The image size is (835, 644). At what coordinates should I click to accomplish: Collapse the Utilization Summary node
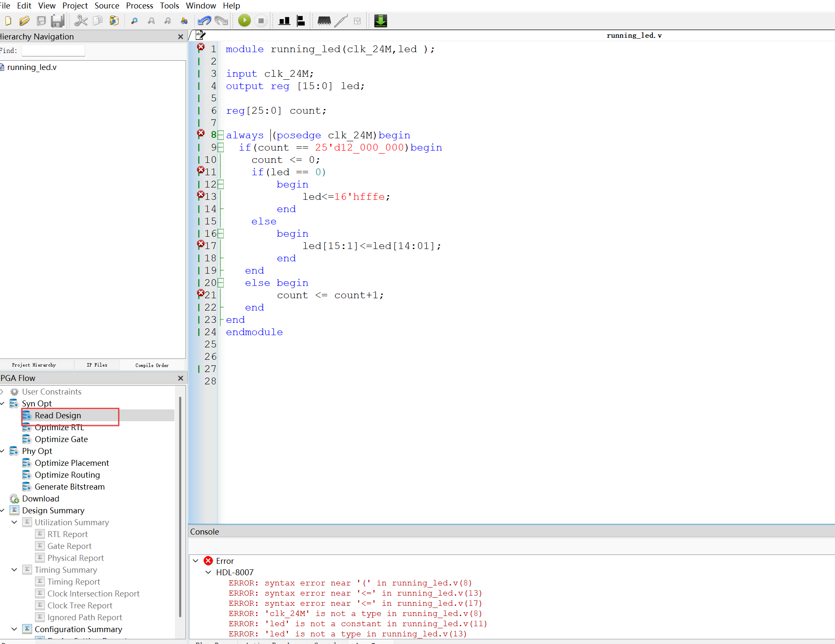pyautogui.click(x=14, y=522)
